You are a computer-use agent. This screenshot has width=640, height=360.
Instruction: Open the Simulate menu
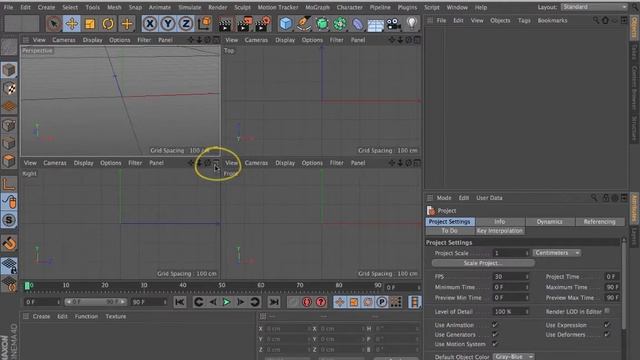tap(189, 7)
